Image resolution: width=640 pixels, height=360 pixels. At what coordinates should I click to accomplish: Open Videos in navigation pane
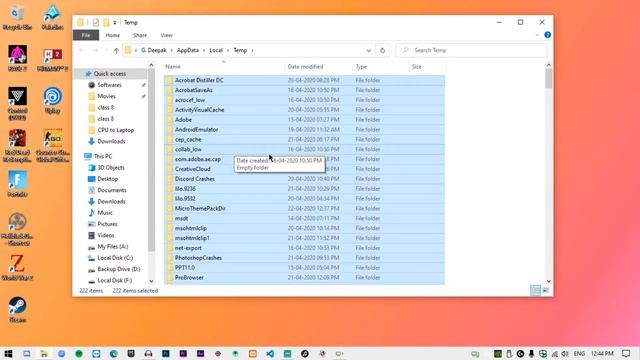click(105, 236)
